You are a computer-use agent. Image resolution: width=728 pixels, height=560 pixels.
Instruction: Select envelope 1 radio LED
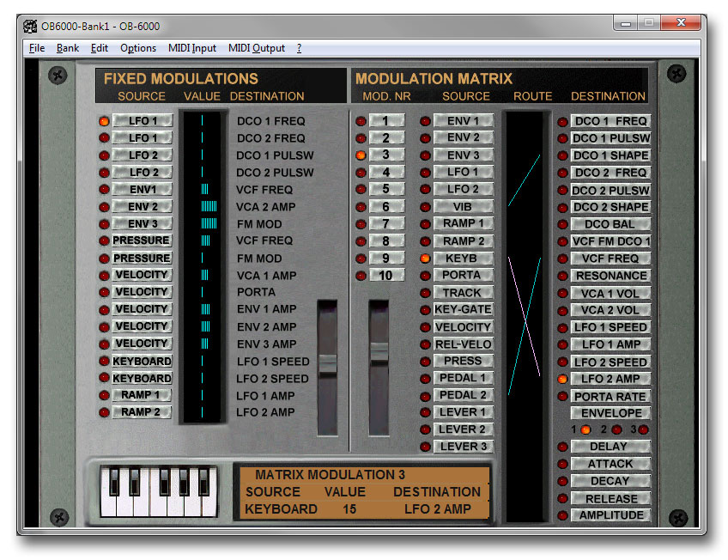coord(586,429)
